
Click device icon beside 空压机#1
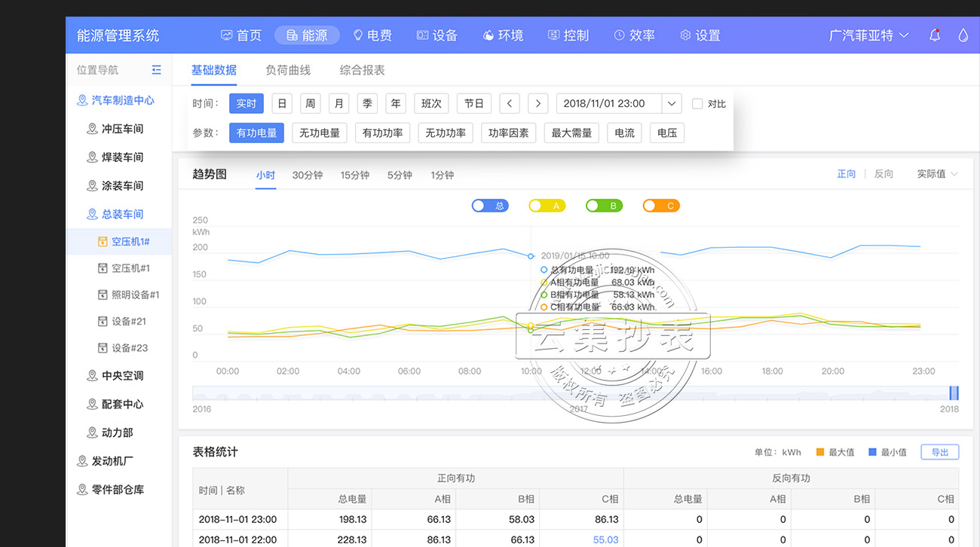[x=103, y=267]
